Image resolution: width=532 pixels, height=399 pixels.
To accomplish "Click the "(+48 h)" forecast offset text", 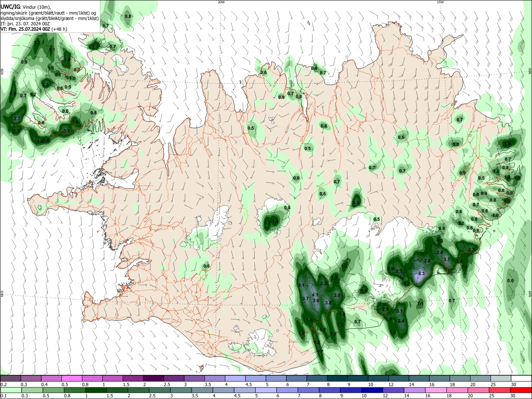I will (59, 30).
